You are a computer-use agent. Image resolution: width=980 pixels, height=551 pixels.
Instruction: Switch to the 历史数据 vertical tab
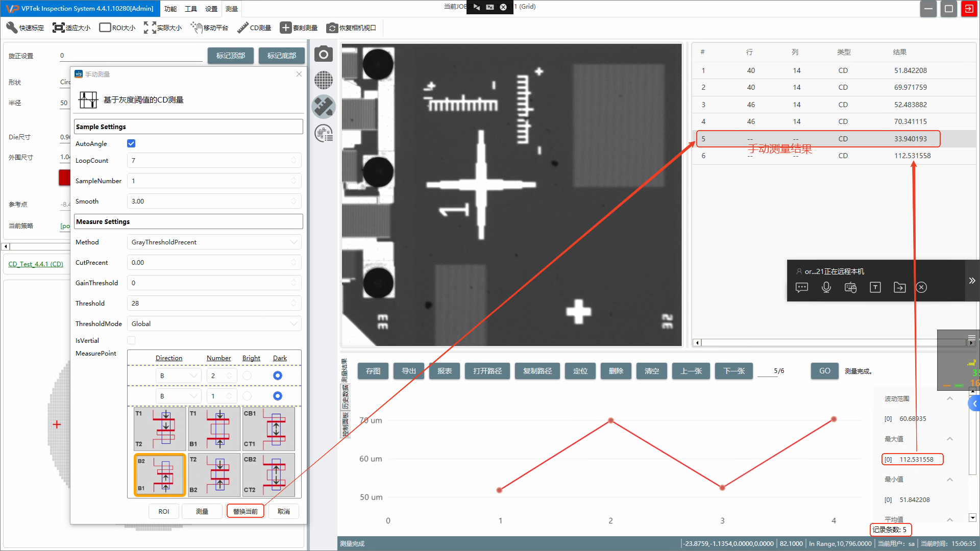[x=345, y=397]
